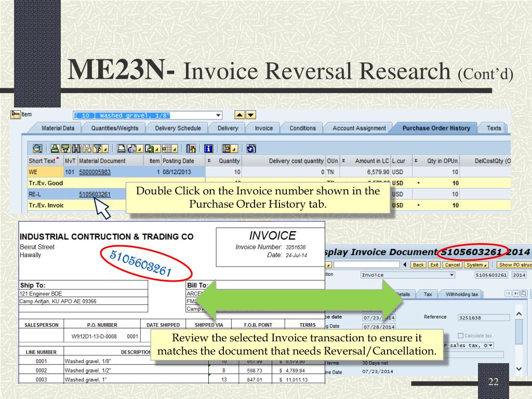
Task: Open the System menu button
Action: tap(476, 264)
